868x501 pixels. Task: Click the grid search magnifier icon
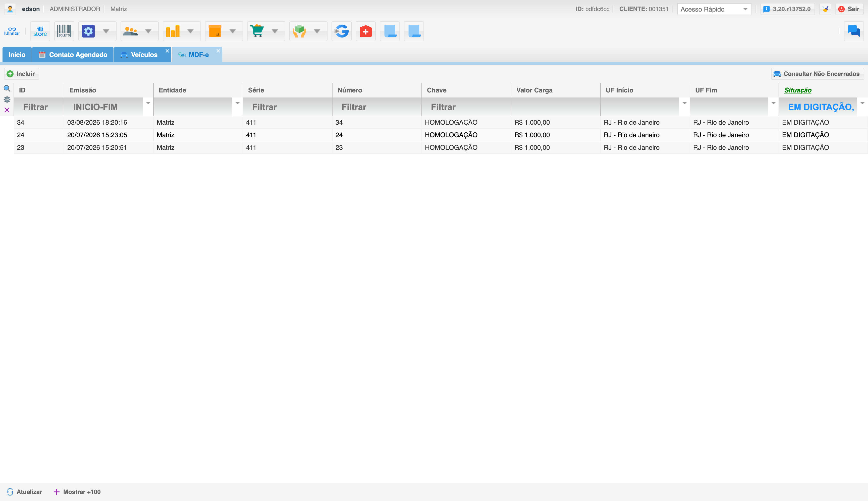click(x=7, y=89)
